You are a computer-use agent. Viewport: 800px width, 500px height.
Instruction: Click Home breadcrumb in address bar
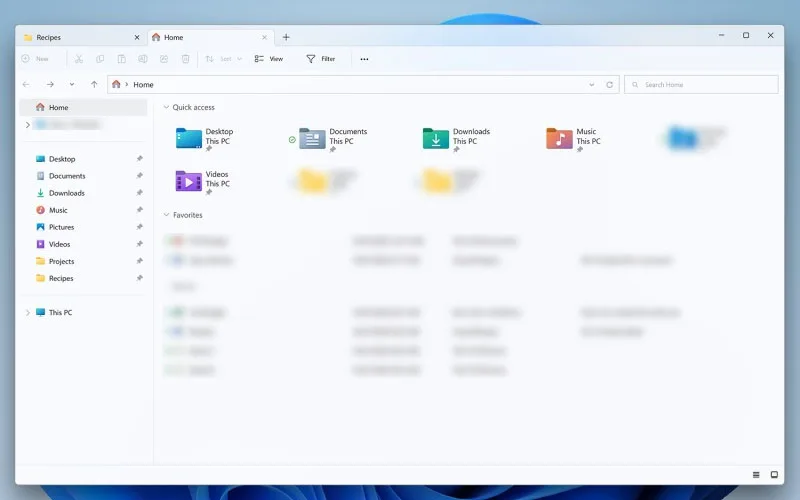[143, 85]
